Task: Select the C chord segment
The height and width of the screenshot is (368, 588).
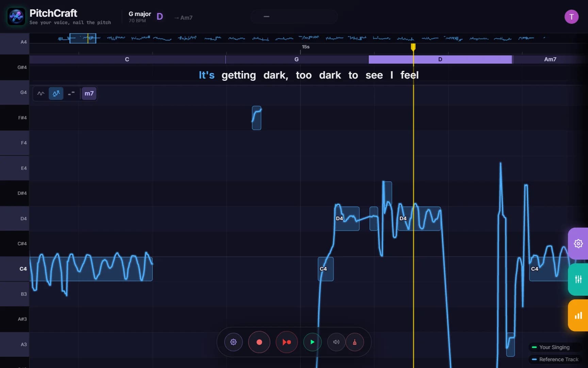Action: (x=127, y=59)
